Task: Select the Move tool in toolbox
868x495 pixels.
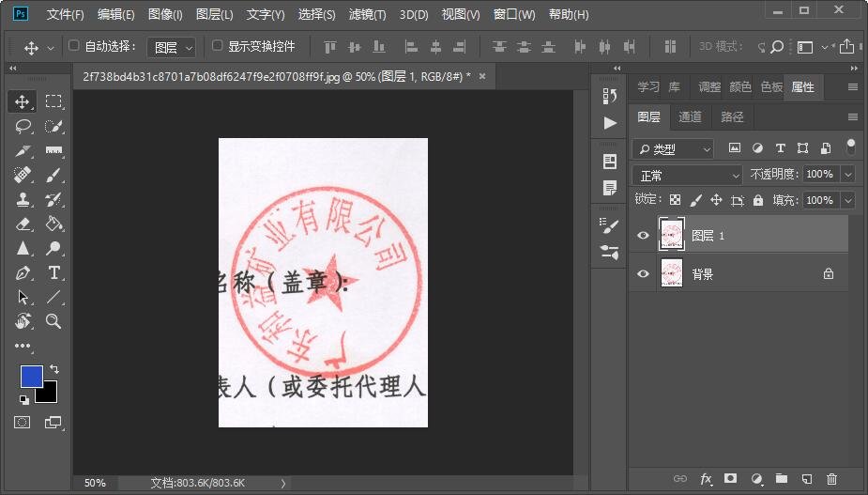Action: (23, 101)
